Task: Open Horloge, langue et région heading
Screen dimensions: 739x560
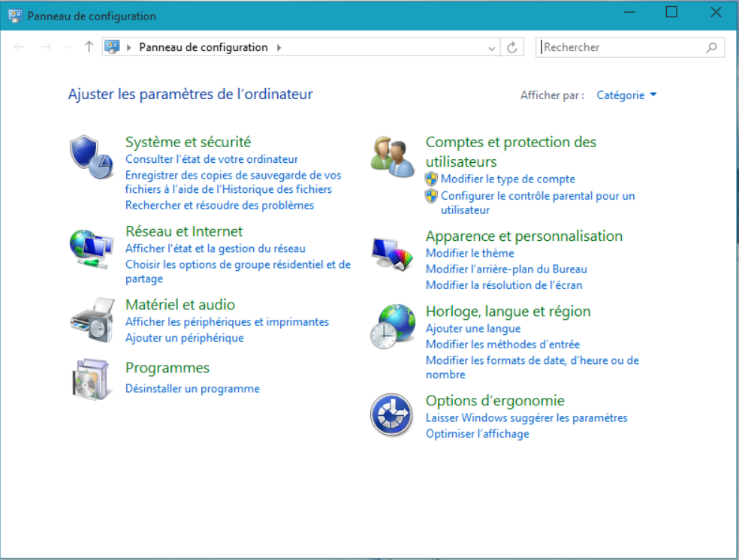Action: point(508,312)
